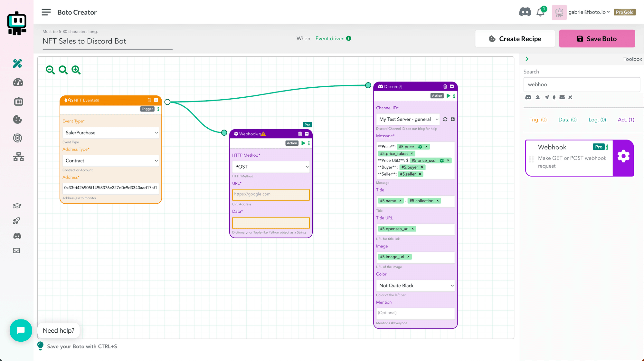This screenshot has width=644, height=361.
Task: Click the Webhook URL input field
Action: coord(271,195)
